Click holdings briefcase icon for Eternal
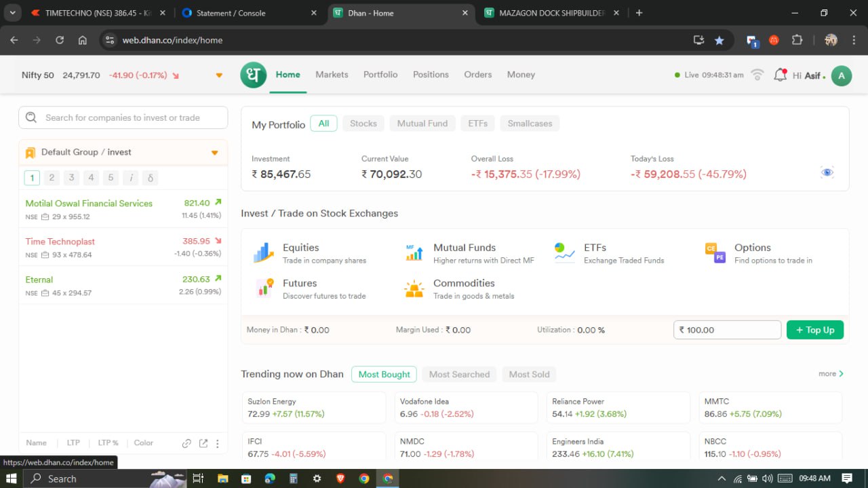Image resolution: width=868 pixels, height=488 pixels. click(x=45, y=293)
